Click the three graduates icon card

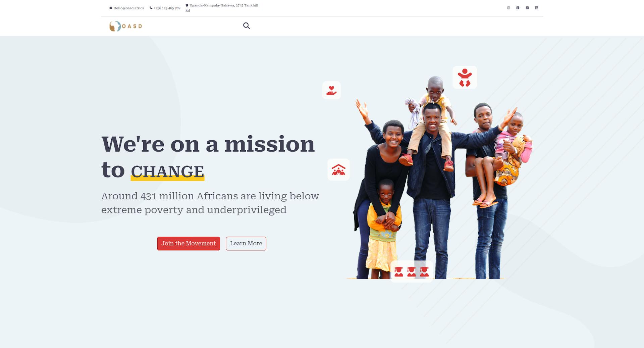pyautogui.click(x=412, y=271)
